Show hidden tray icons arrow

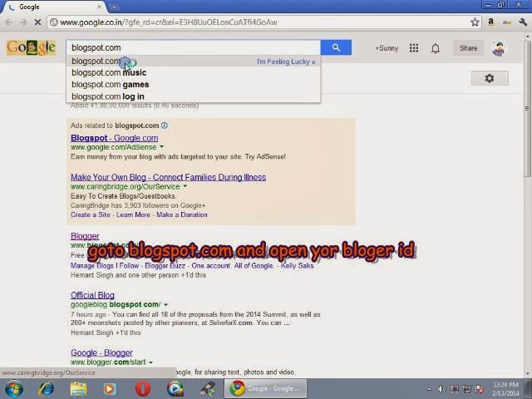[429, 389]
